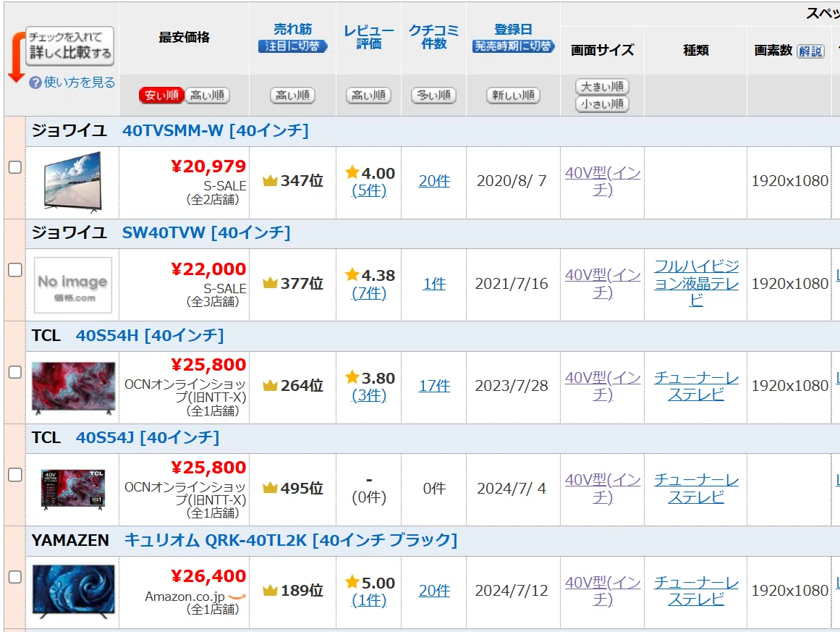The image size is (840, 632).
Task: Click チューナーレステレビ link in 40S54J row
Action: 697,489
